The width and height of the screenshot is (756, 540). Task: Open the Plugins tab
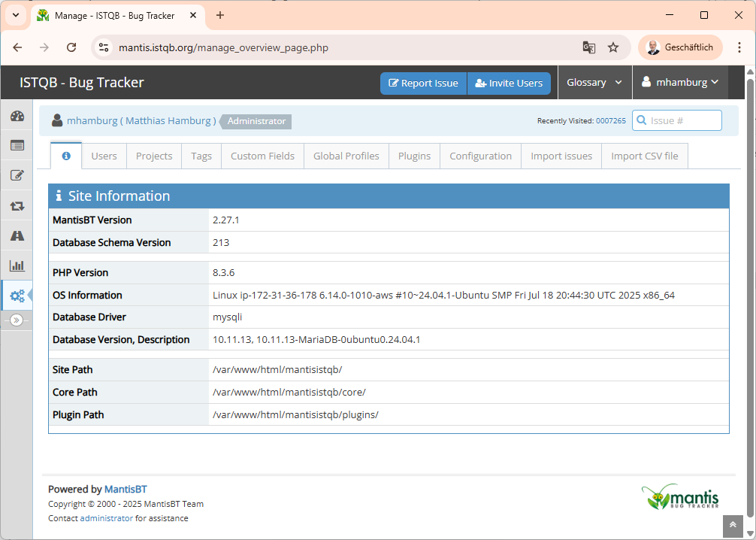pyautogui.click(x=414, y=156)
